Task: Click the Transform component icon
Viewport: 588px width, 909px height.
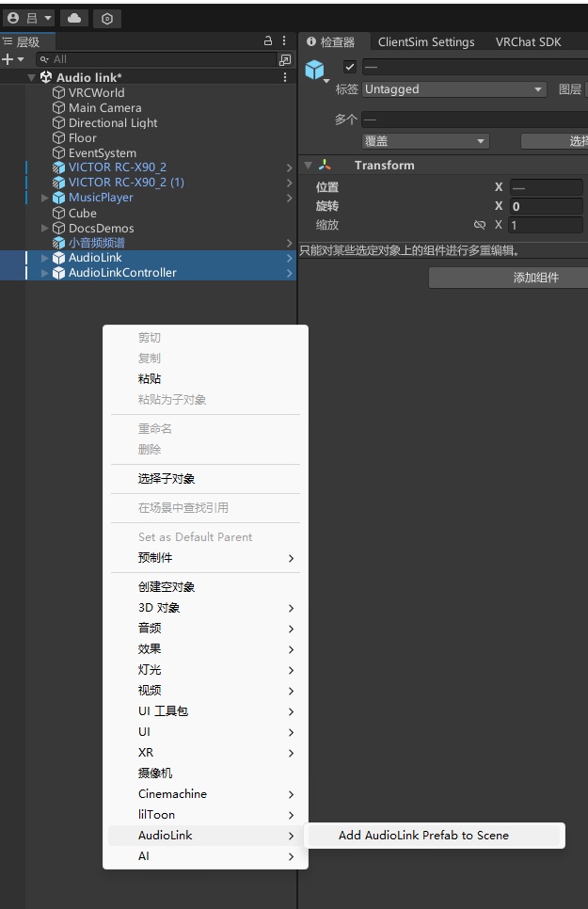Action: [325, 166]
